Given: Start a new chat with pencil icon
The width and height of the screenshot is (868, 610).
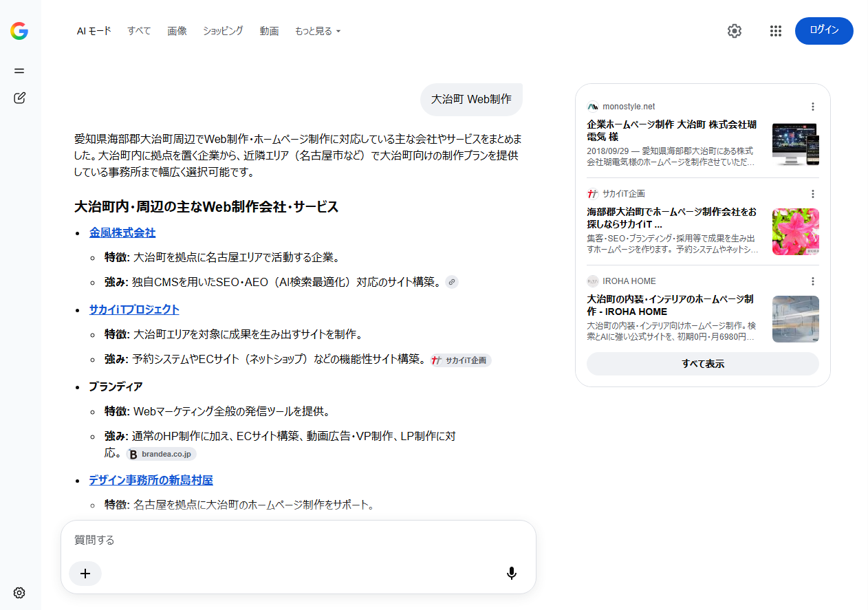Looking at the screenshot, I should (19, 98).
